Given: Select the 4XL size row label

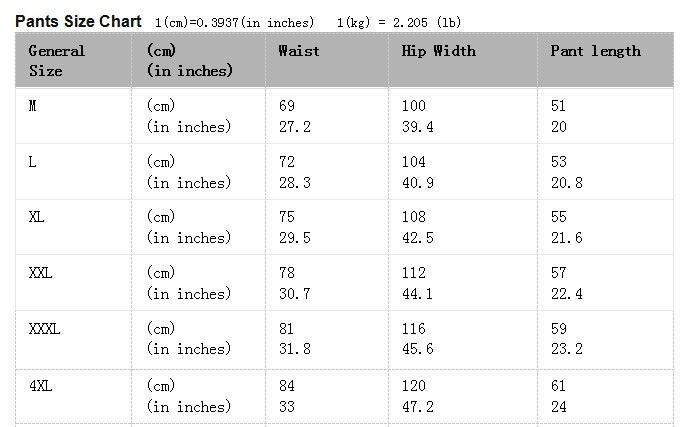Looking at the screenshot, I should 40,386.
